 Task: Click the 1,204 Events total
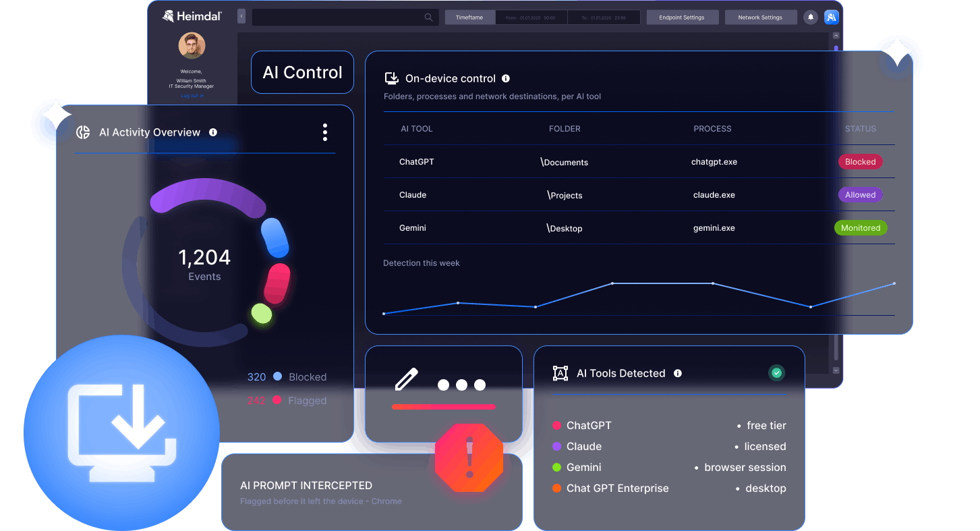(x=204, y=264)
